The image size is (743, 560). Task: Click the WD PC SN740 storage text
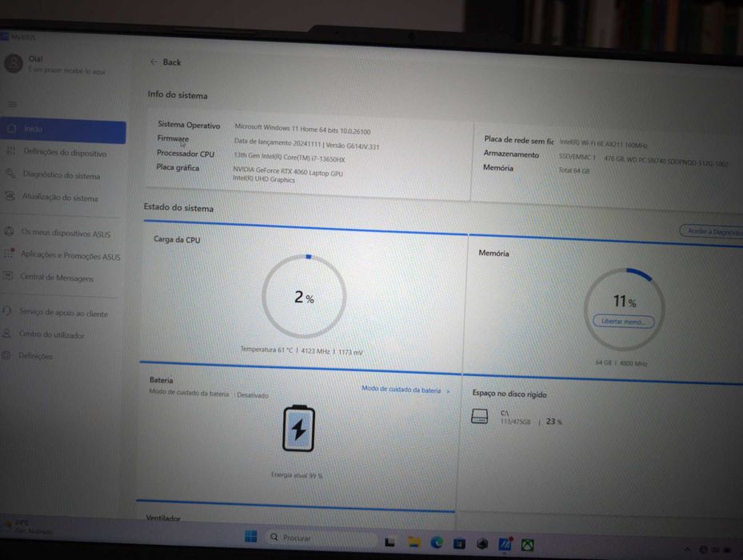tap(665, 161)
